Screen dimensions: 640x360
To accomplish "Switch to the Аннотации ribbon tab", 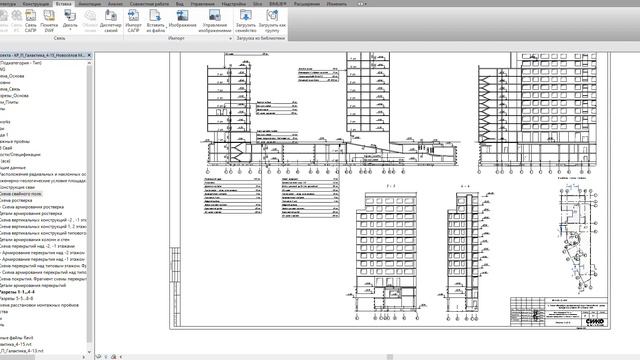I will [x=90, y=4].
